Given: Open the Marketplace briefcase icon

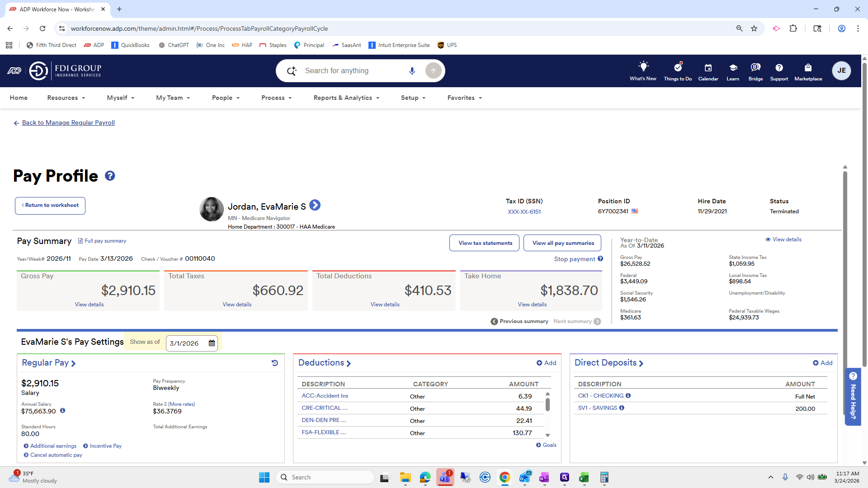Looking at the screenshot, I should pyautogui.click(x=808, y=69).
